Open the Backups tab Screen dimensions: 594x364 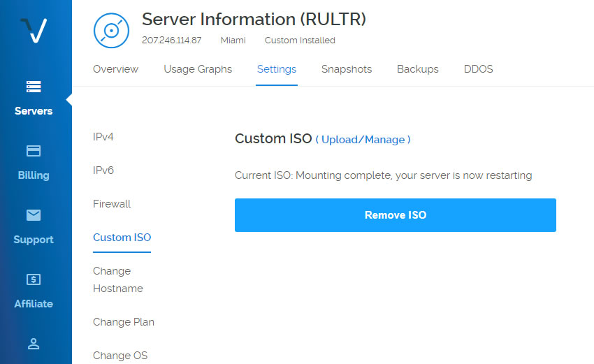coord(417,69)
